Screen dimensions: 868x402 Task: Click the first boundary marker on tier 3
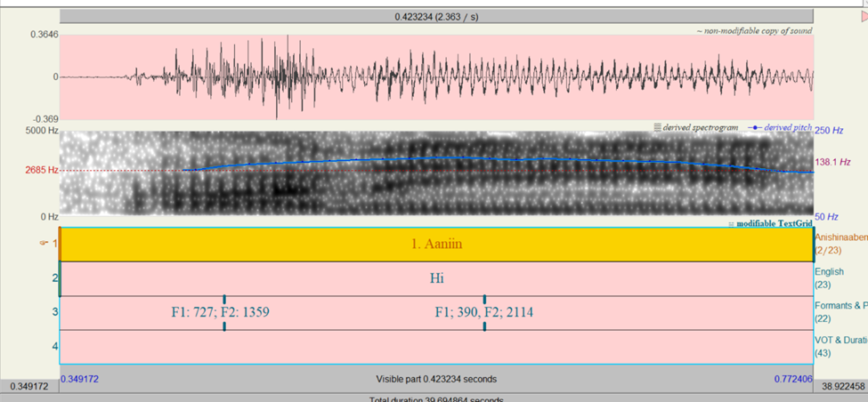tap(224, 313)
